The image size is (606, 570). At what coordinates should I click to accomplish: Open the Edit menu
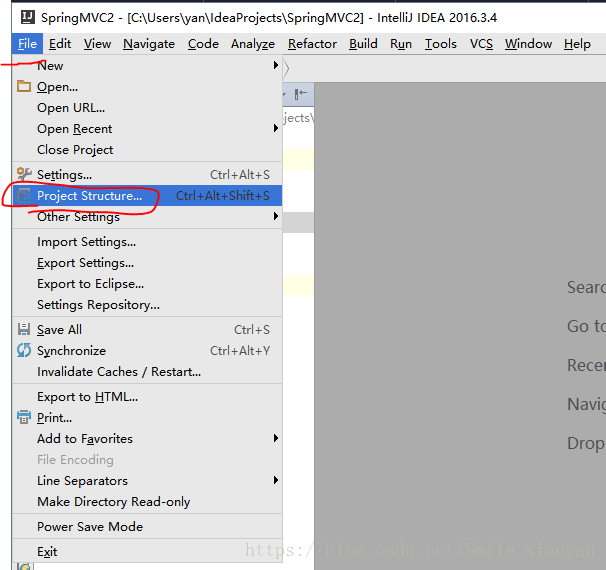pos(60,44)
